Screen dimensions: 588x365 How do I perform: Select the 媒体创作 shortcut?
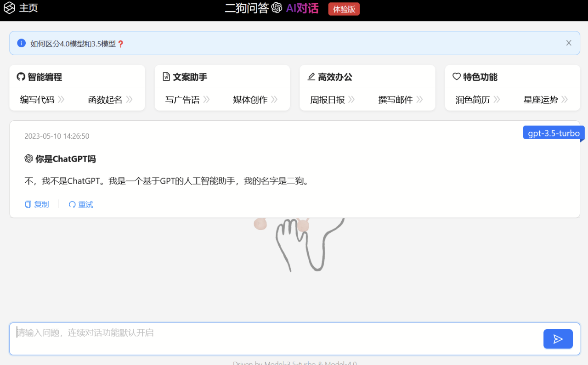[x=250, y=100]
